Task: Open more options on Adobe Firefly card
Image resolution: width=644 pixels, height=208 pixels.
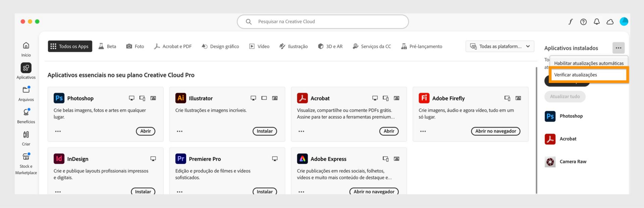Action: click(423, 131)
